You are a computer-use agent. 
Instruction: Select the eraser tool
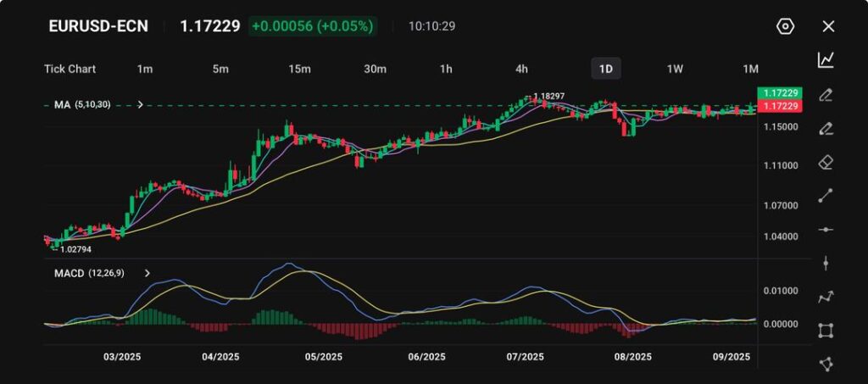826,162
